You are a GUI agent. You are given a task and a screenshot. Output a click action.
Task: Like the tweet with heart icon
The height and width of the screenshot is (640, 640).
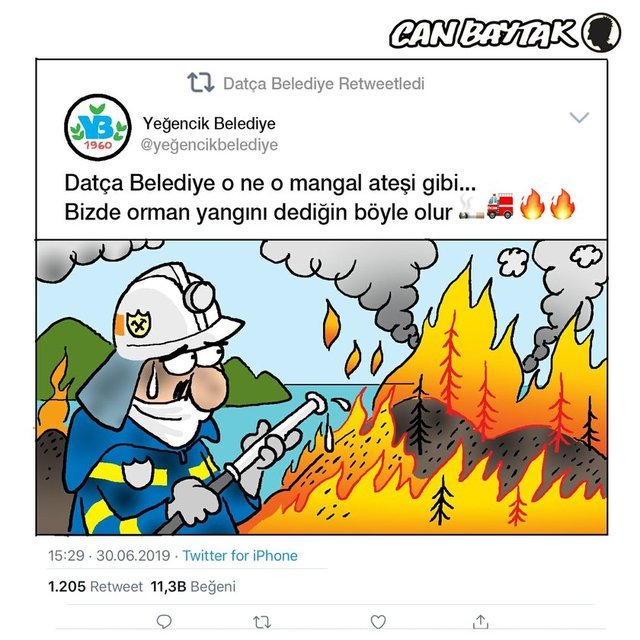(378, 622)
